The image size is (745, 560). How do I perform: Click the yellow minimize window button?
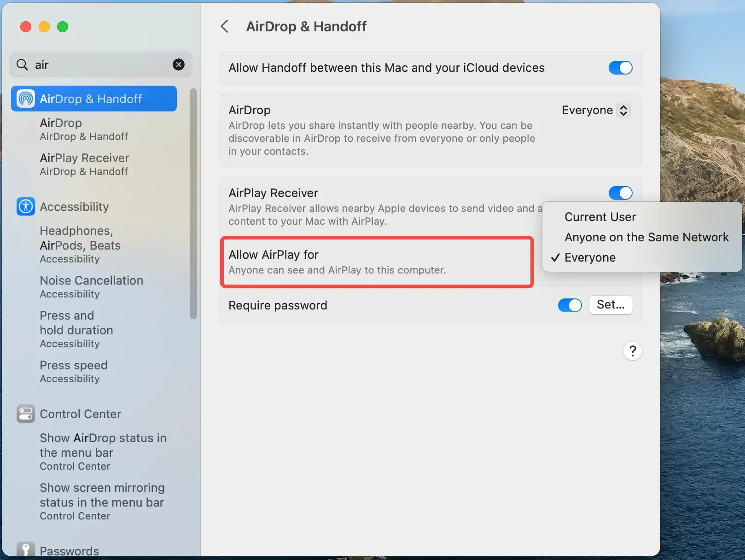44,27
